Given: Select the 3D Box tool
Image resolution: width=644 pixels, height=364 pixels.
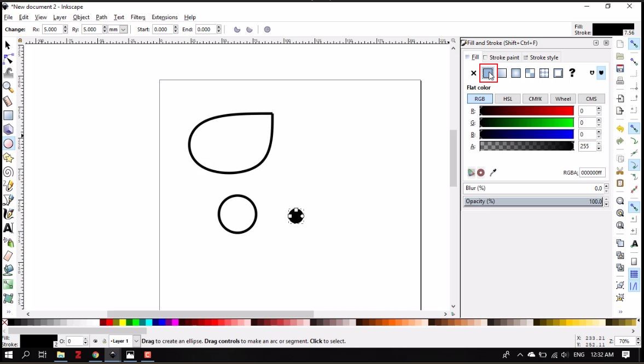Looking at the screenshot, I should 8,129.
